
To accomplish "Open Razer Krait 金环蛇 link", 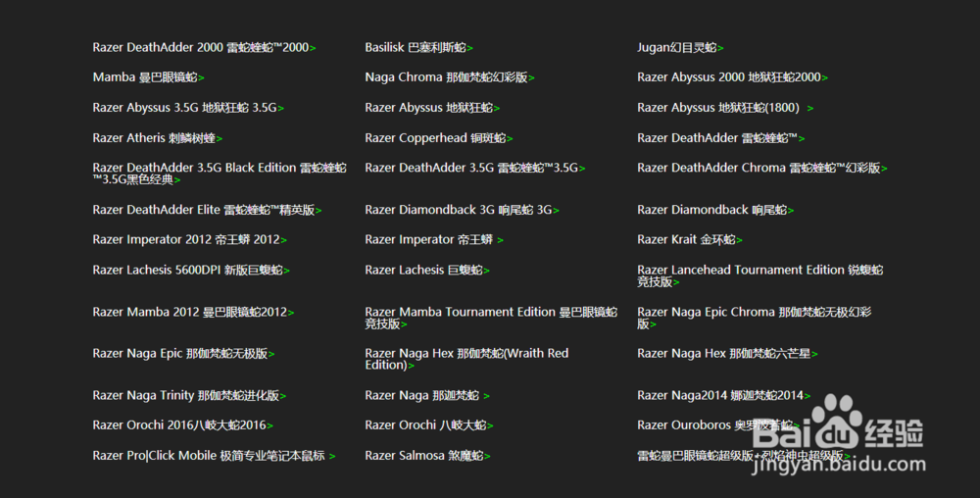I will coord(689,239).
